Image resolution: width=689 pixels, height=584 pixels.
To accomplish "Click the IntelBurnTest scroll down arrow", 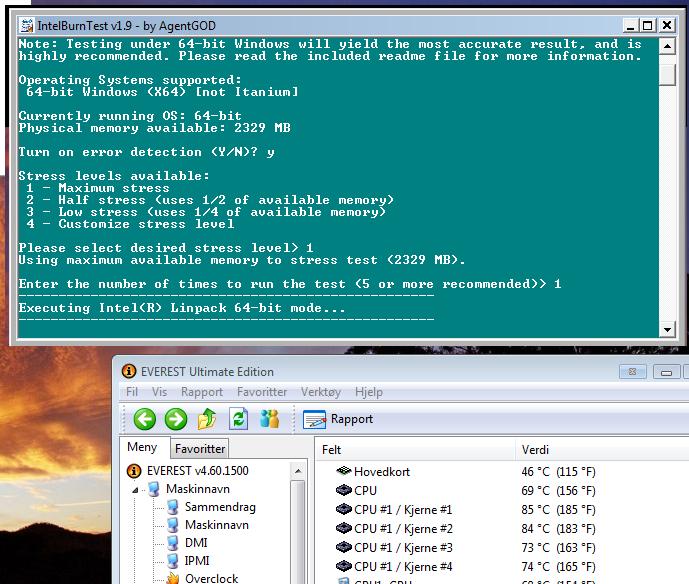I will [x=667, y=330].
